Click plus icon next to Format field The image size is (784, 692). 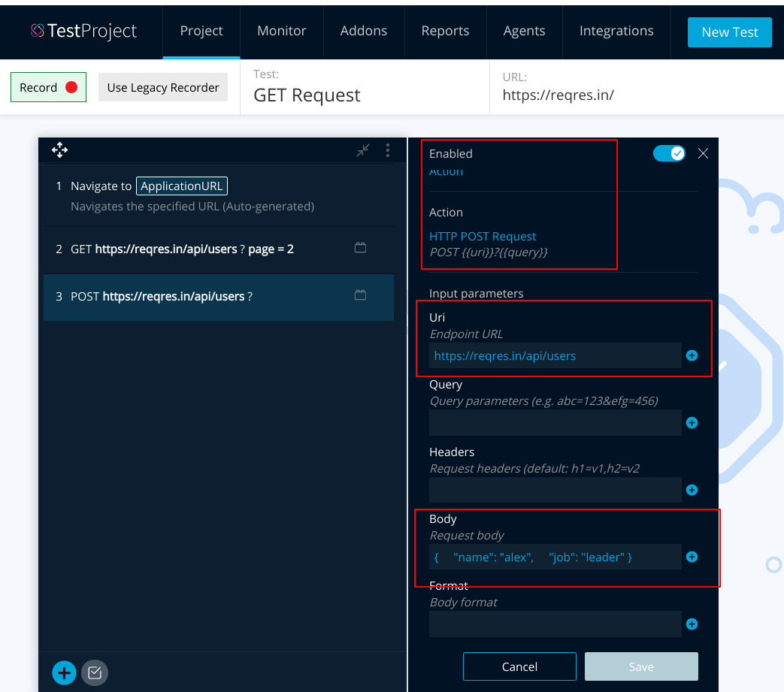pos(692,624)
